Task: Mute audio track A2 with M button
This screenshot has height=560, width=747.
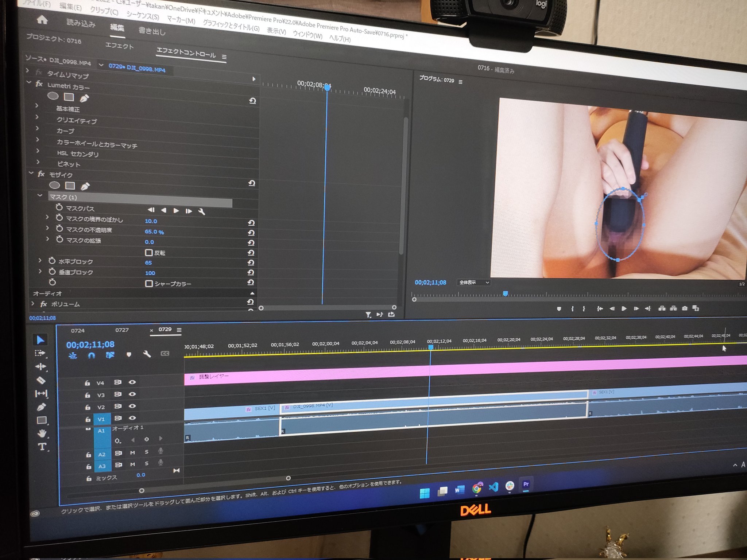Action: 132,452
